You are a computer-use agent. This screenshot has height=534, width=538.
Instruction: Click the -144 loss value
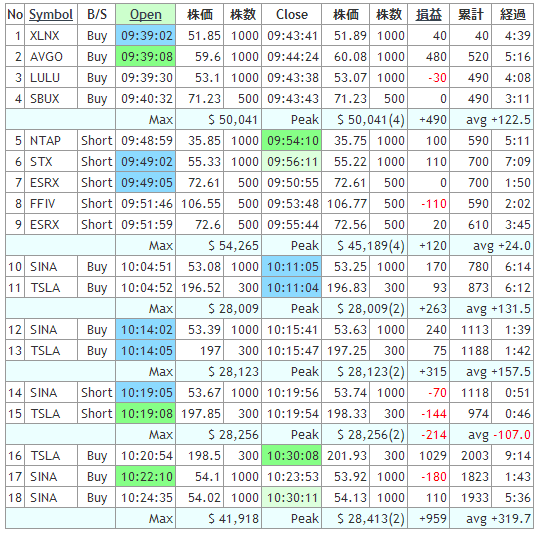pos(434,413)
